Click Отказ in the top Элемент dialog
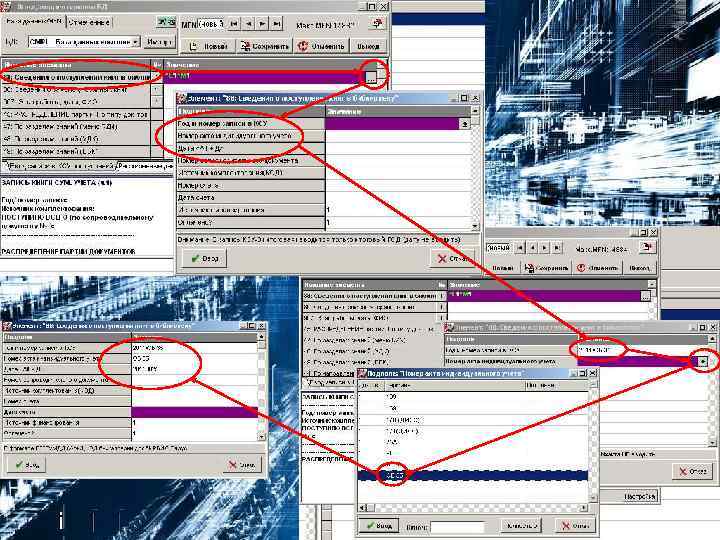 coord(453,259)
